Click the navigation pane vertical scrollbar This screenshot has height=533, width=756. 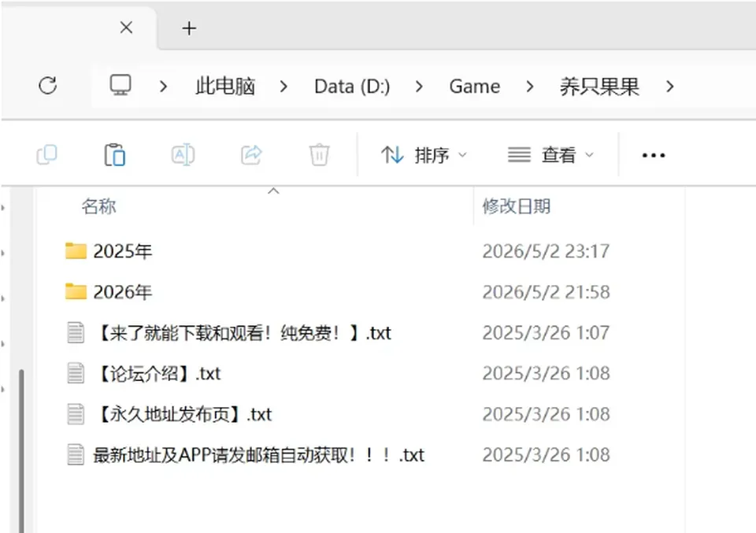click(x=20, y=450)
